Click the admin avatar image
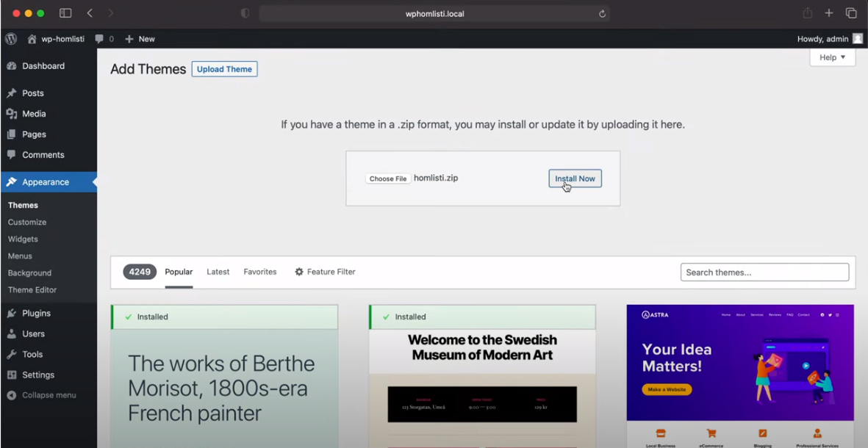 858,39
